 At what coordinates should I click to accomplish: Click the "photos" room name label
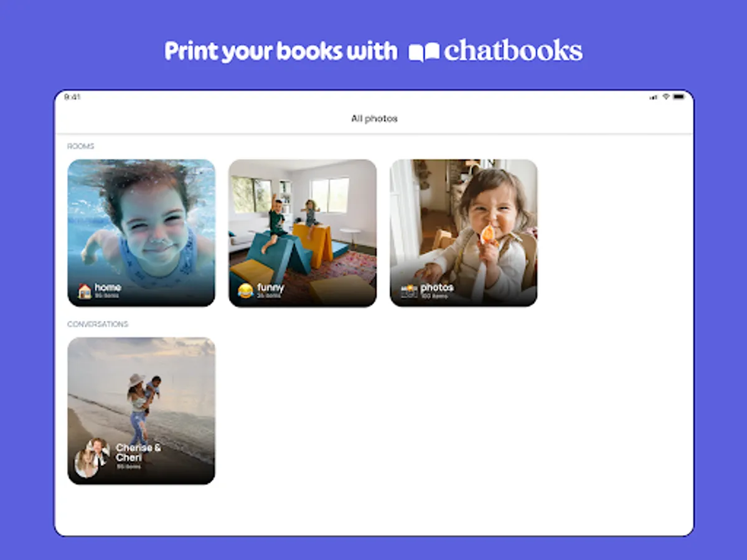tap(437, 287)
